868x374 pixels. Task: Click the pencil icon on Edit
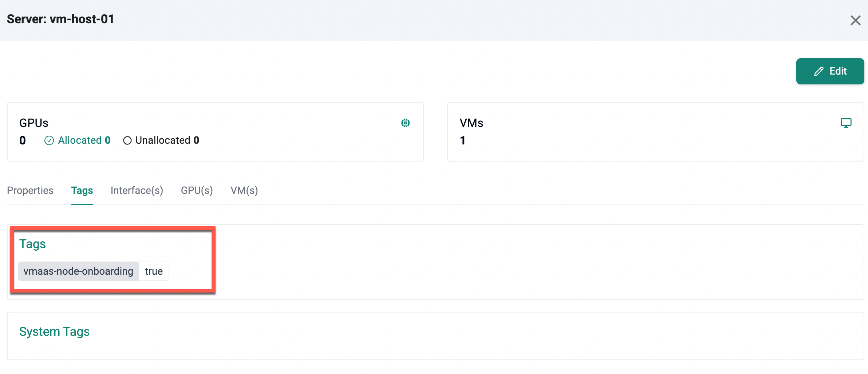point(819,71)
